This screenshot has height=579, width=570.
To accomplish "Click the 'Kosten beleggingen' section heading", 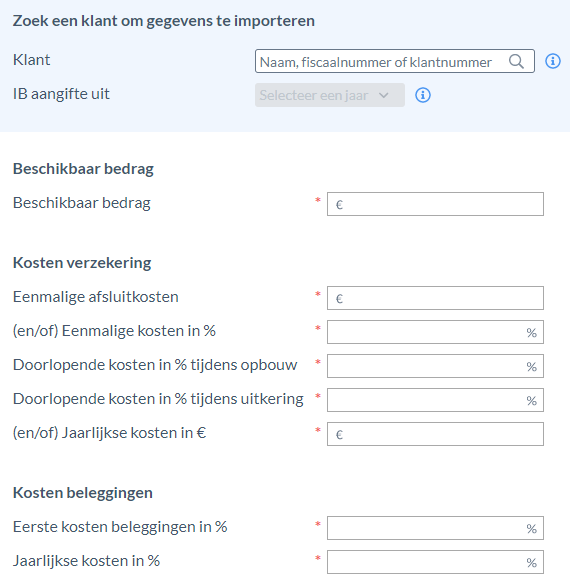I will pyautogui.click(x=83, y=493).
